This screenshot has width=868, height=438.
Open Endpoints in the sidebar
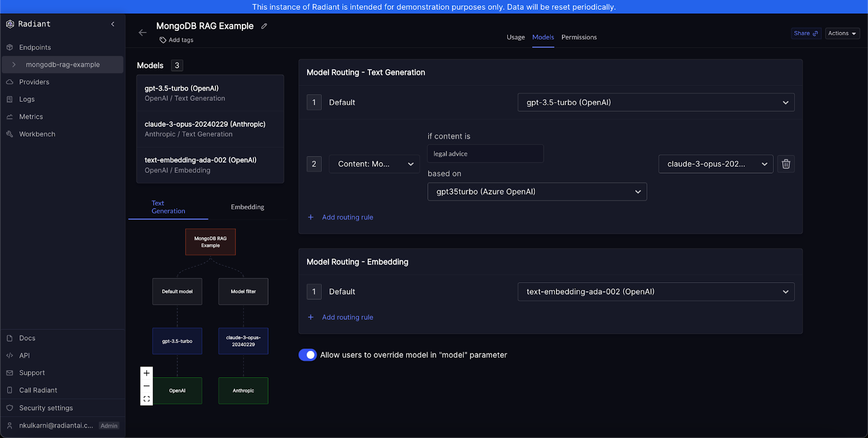35,47
